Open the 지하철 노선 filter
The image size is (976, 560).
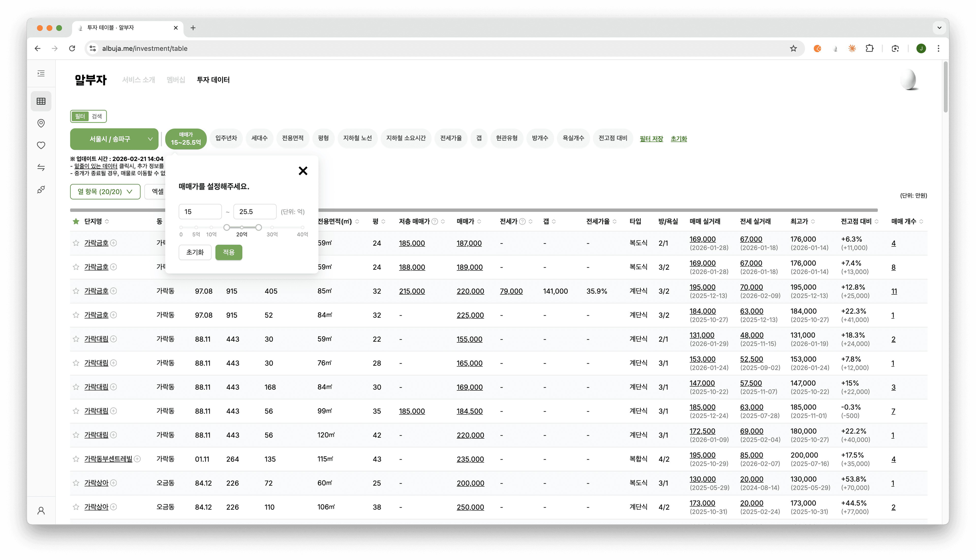pyautogui.click(x=358, y=138)
